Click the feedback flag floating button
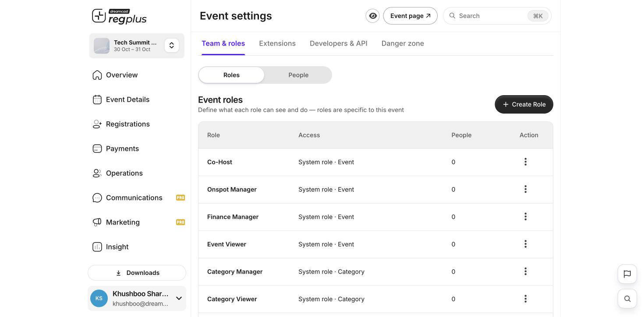The width and height of the screenshot is (644, 317). coord(627,274)
